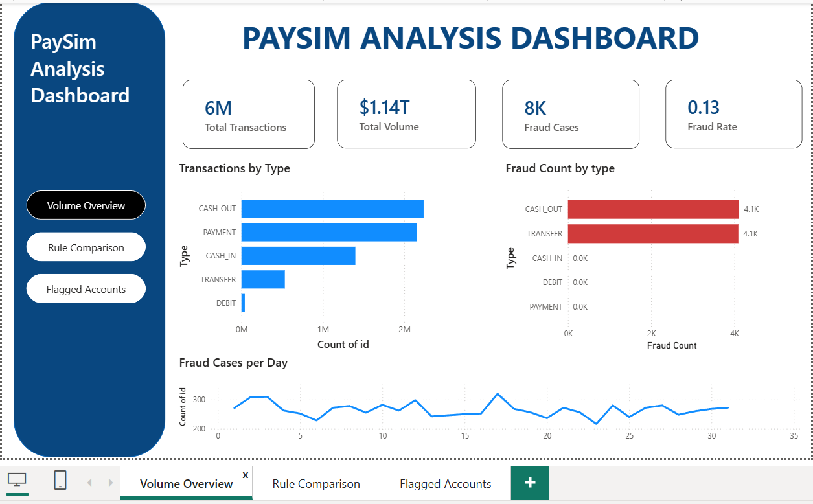Close the Volume Overview page tab

point(246,475)
